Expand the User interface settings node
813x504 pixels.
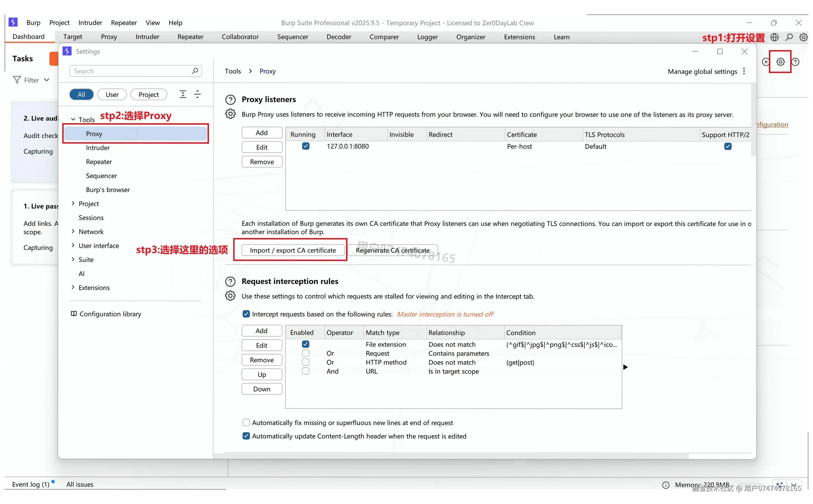[73, 245]
